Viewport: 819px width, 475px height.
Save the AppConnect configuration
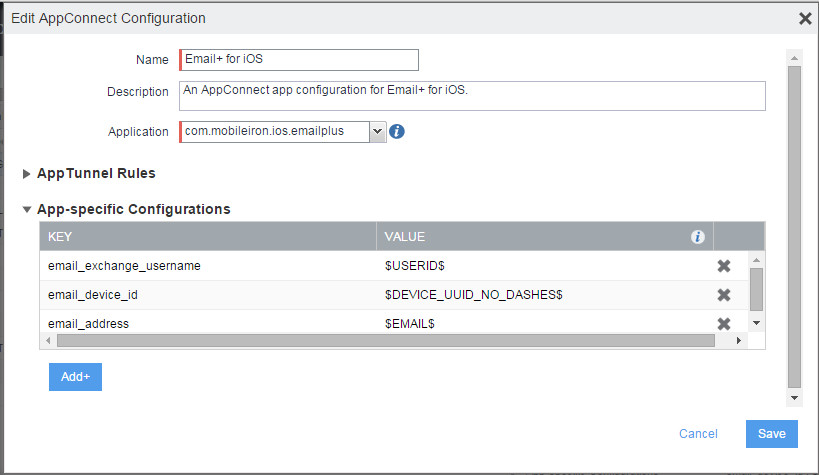pos(771,434)
